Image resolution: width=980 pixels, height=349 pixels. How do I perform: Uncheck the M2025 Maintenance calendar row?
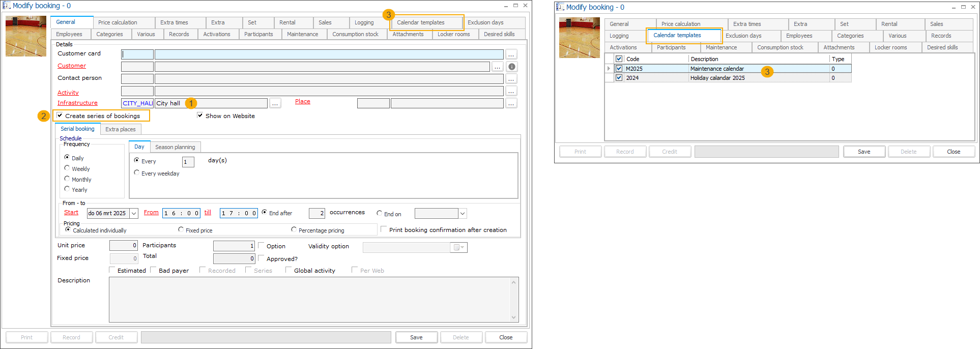(619, 69)
